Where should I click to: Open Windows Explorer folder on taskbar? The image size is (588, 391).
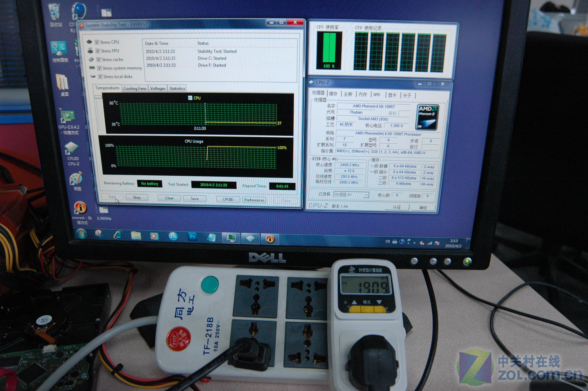coord(136,235)
